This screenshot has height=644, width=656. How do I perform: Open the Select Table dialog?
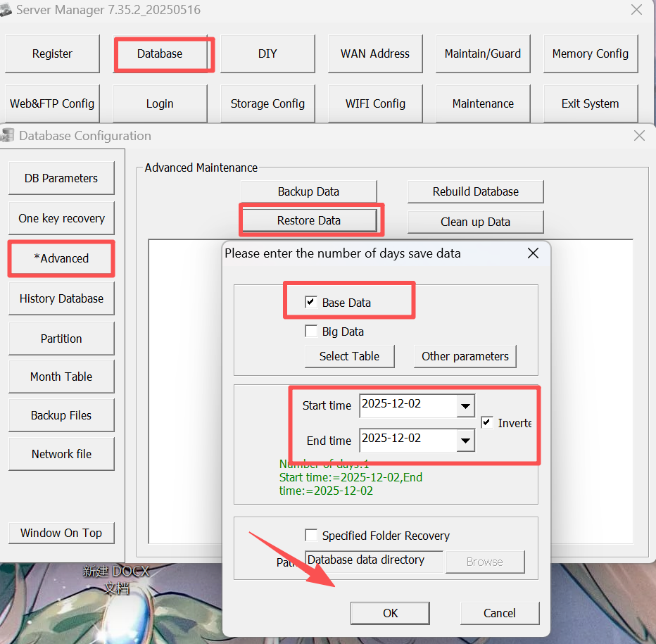[x=349, y=356]
